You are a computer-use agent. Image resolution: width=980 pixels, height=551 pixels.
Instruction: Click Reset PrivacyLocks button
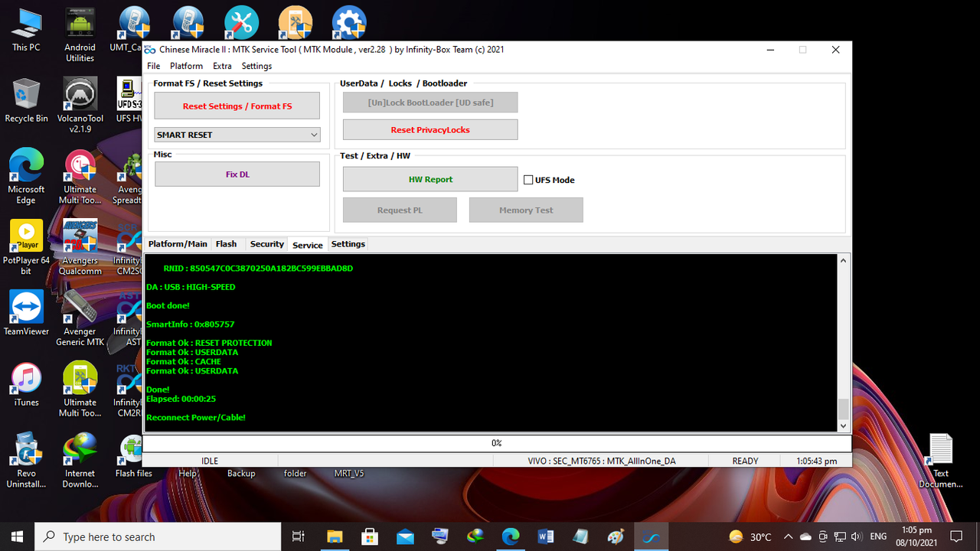point(430,129)
